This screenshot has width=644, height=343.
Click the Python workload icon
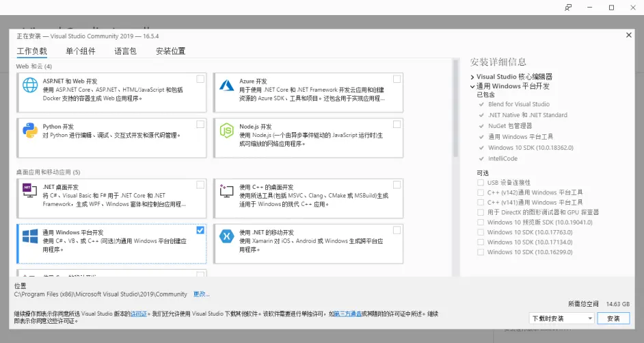click(x=30, y=130)
